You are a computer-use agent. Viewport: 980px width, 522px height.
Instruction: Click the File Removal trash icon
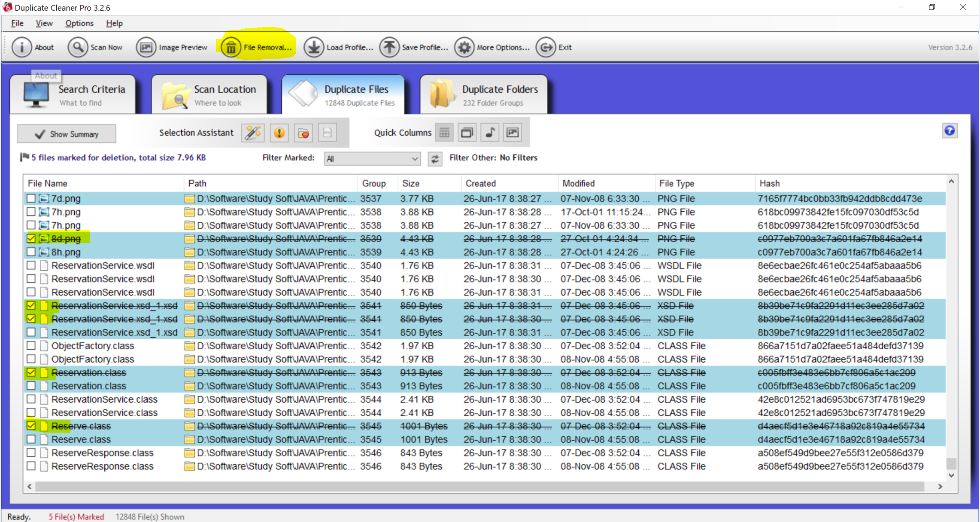[231, 47]
